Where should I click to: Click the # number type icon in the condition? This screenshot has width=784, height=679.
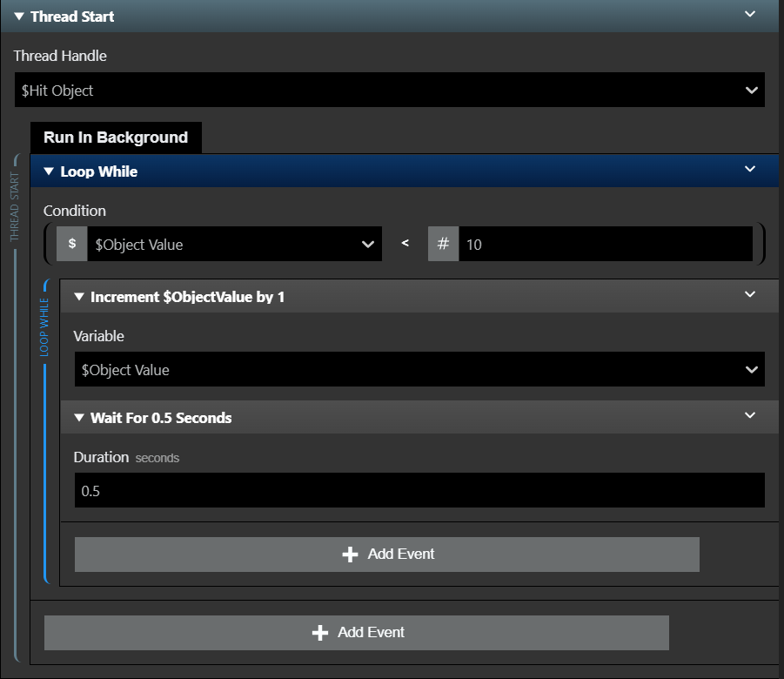(443, 244)
